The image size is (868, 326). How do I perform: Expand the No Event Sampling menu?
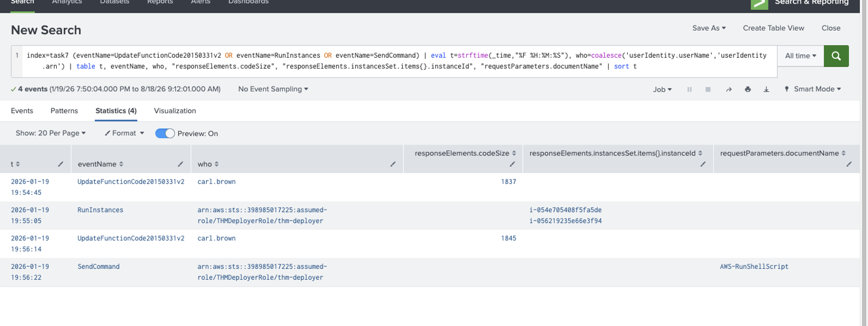(x=273, y=89)
